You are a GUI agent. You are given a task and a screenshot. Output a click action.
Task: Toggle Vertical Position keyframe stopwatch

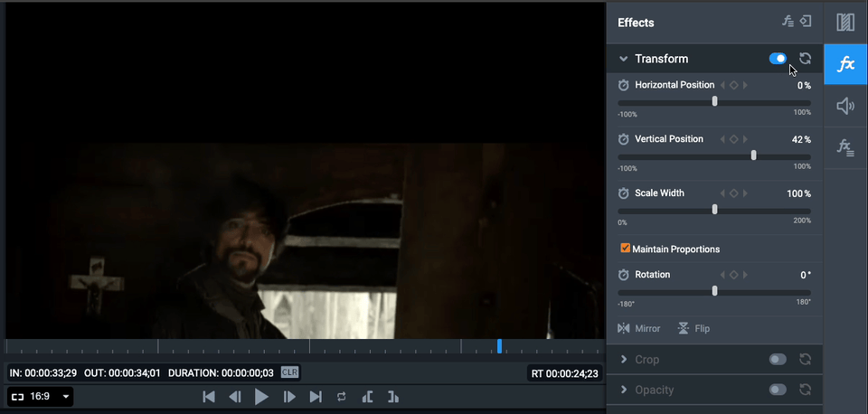pyautogui.click(x=624, y=139)
